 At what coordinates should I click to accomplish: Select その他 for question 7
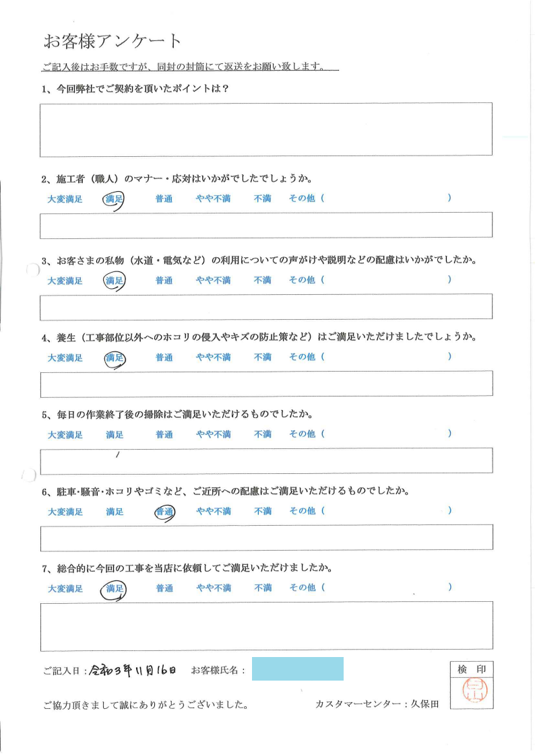(302, 588)
